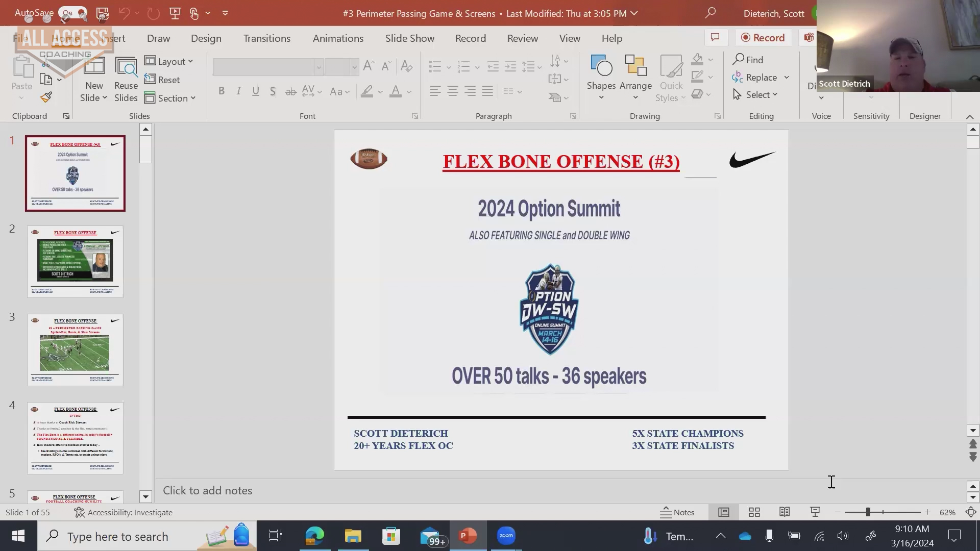Image resolution: width=980 pixels, height=551 pixels.
Task: Click Accessibility: Investigate status
Action: [x=123, y=512]
